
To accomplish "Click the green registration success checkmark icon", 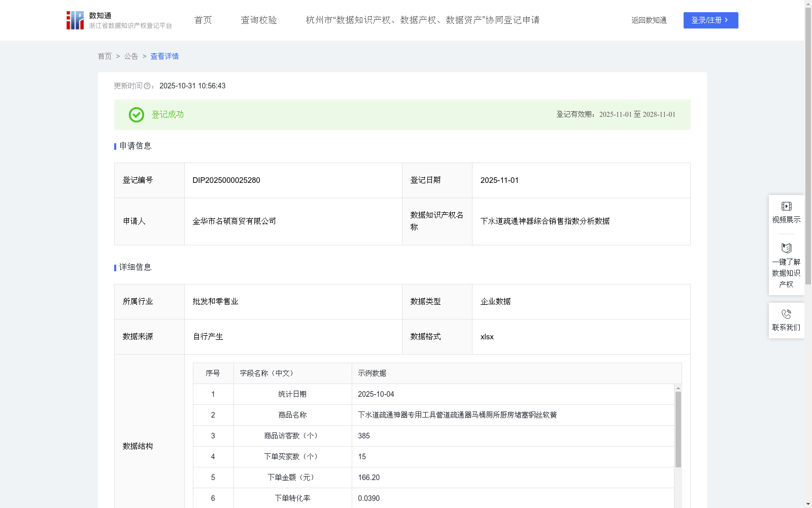I will pyautogui.click(x=136, y=115).
